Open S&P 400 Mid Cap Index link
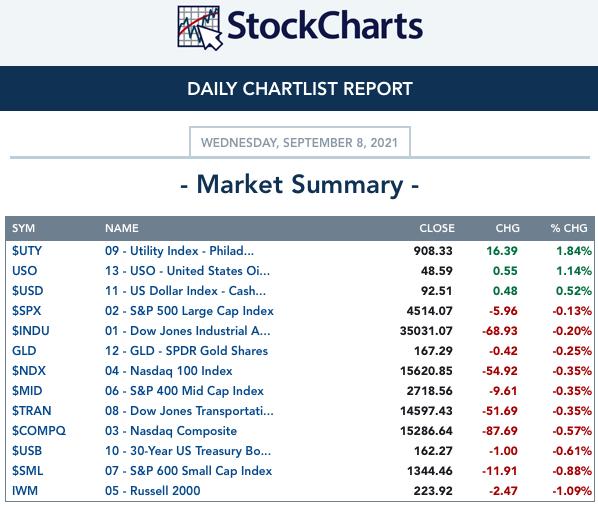 (x=184, y=391)
